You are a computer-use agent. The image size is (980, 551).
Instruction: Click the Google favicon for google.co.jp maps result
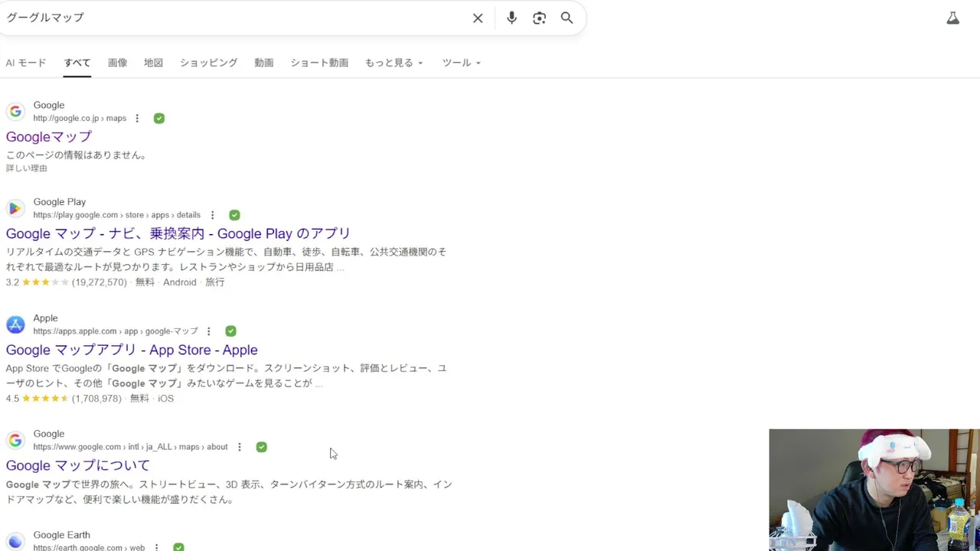(15, 112)
